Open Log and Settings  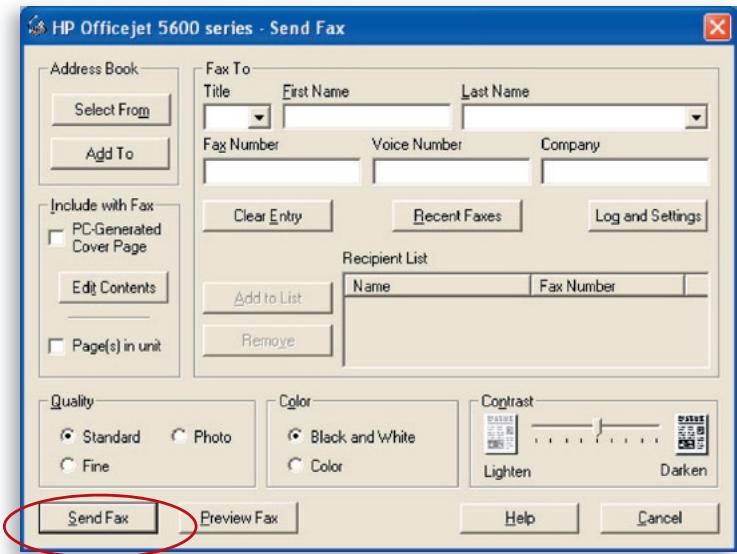pos(648,216)
